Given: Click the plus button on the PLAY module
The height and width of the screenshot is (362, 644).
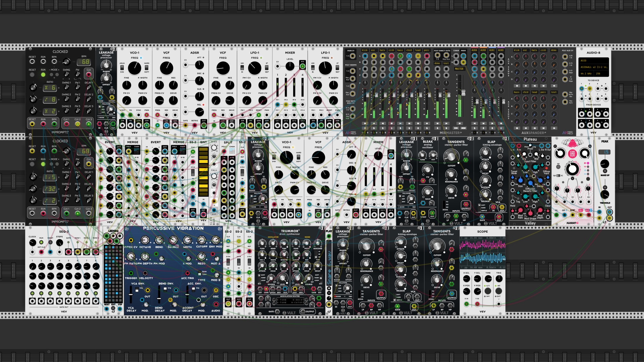Looking at the screenshot, I should click(x=329, y=288).
